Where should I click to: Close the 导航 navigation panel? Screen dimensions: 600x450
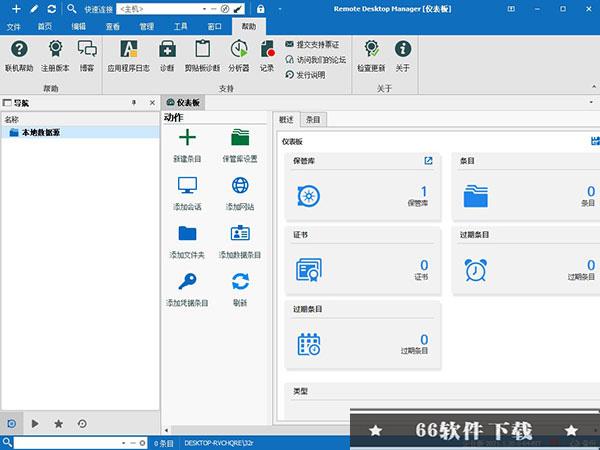click(152, 103)
